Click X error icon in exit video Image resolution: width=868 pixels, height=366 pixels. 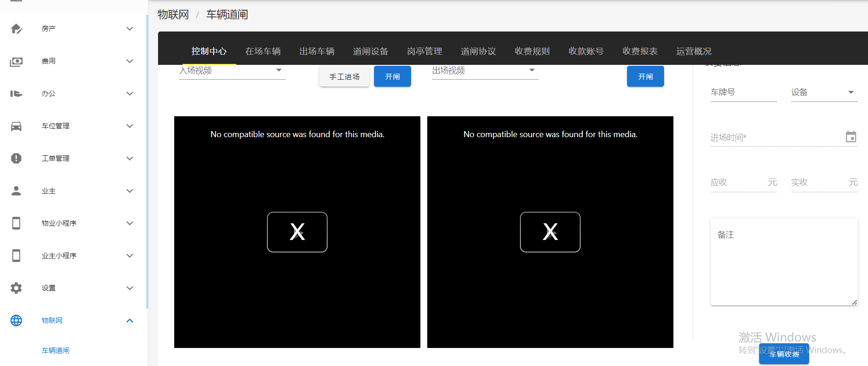550,232
